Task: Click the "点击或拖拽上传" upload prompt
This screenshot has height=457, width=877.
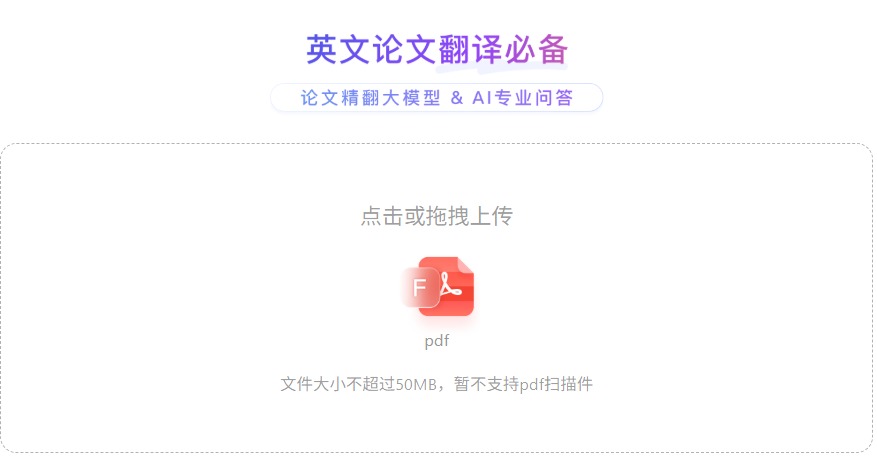Action: pyautogui.click(x=437, y=216)
